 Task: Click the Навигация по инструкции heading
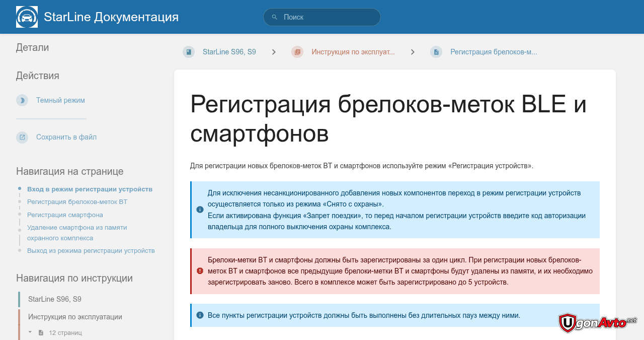74,278
